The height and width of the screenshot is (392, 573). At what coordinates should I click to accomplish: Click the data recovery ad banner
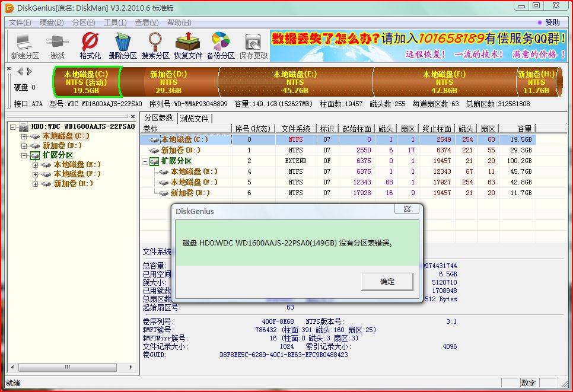418,46
